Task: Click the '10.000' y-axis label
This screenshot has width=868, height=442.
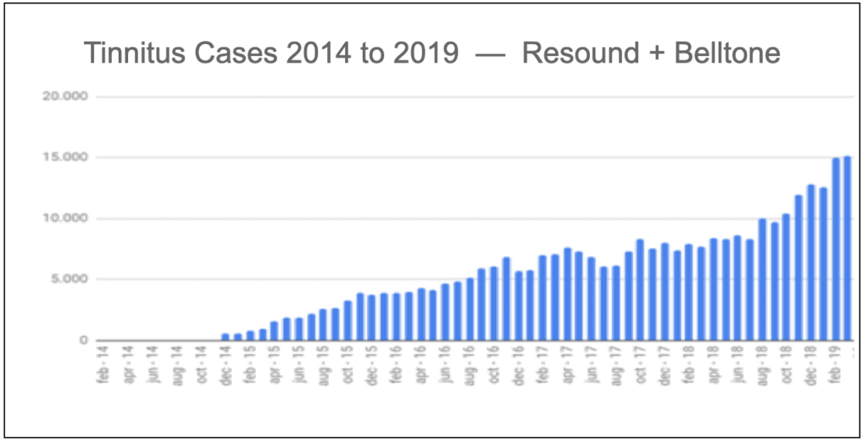Action: pyautogui.click(x=65, y=218)
